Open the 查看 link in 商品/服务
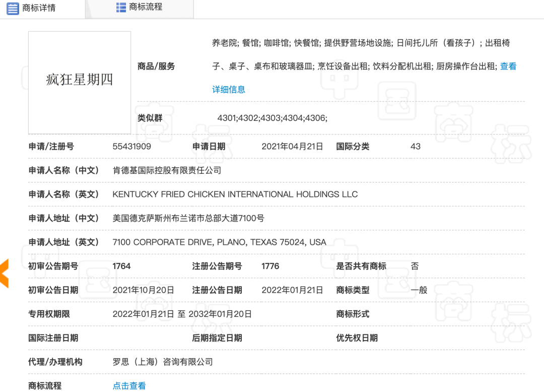This screenshot has width=544, height=392. tap(508, 67)
